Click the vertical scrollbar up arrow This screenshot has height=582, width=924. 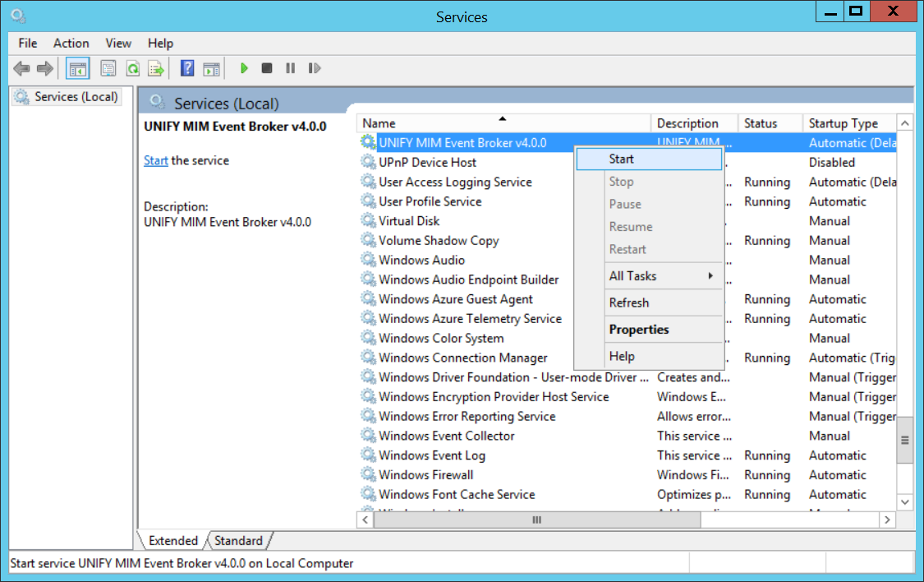click(904, 123)
